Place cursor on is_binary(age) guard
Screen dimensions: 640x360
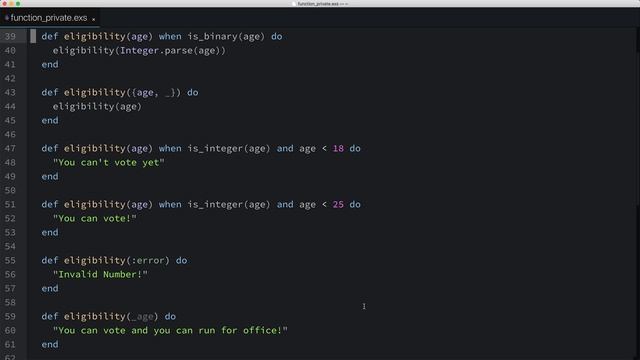pos(226,36)
